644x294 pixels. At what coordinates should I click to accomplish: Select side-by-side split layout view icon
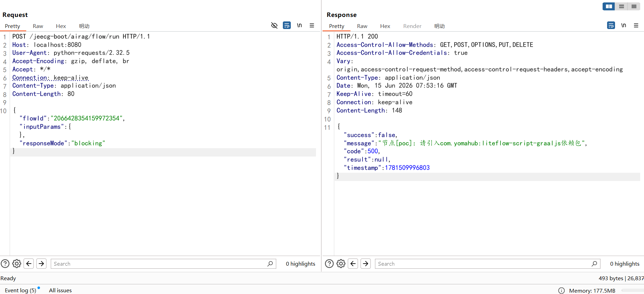coord(609,6)
